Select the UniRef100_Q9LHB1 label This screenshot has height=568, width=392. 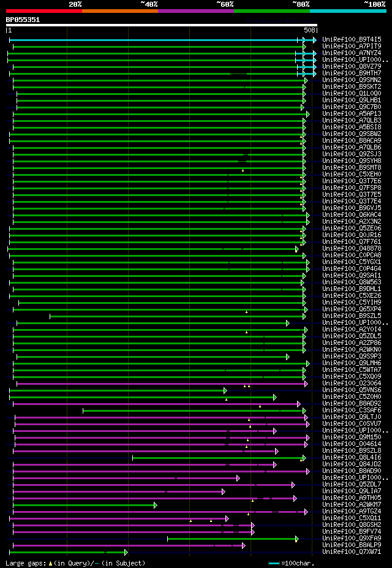click(x=352, y=100)
